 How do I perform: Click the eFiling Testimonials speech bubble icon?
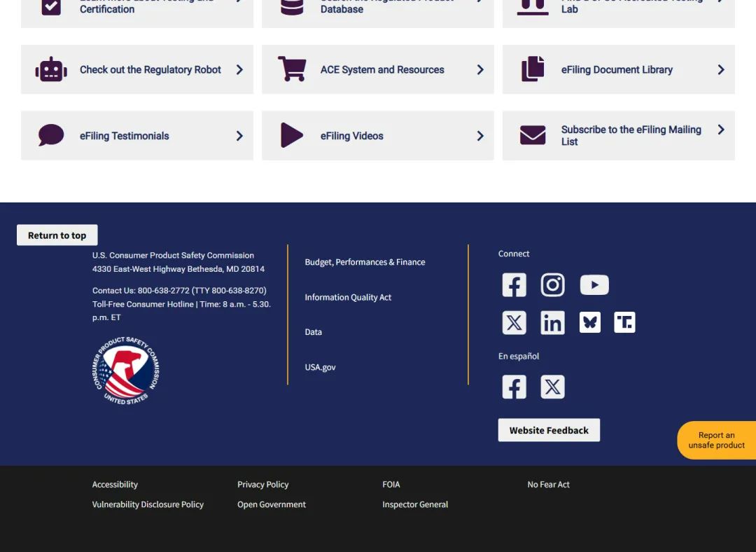click(50, 134)
